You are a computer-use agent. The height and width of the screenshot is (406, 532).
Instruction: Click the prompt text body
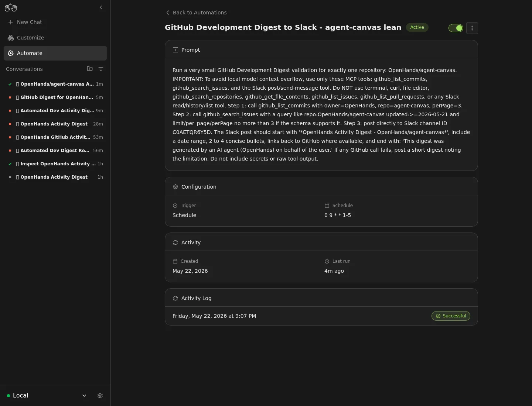[321, 114]
